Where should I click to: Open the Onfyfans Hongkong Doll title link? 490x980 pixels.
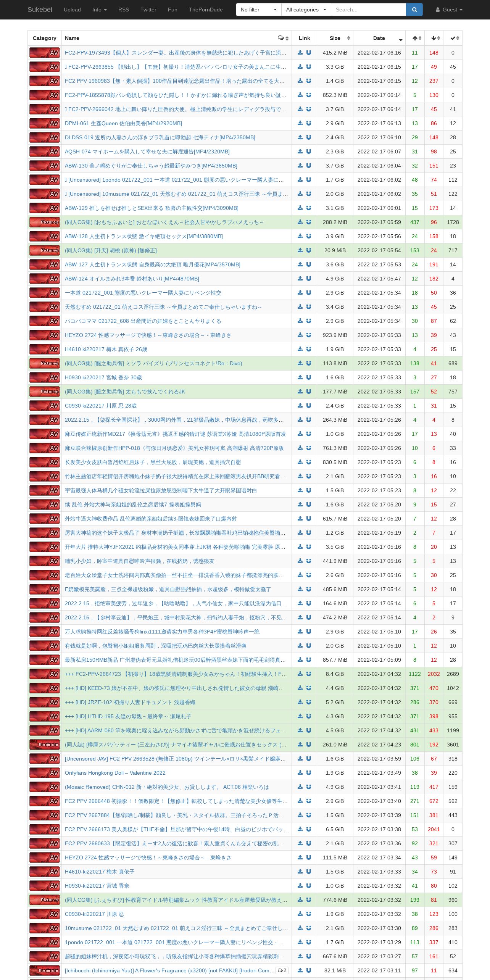(115, 773)
